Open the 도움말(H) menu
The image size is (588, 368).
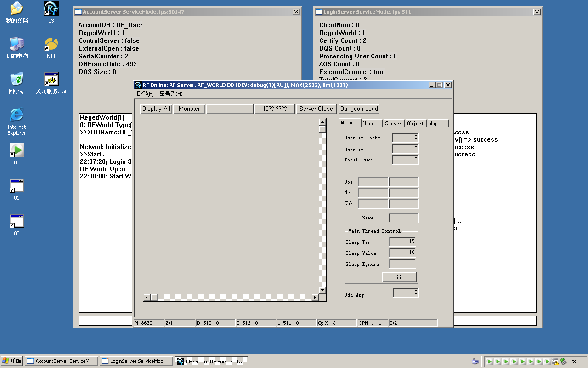point(171,94)
